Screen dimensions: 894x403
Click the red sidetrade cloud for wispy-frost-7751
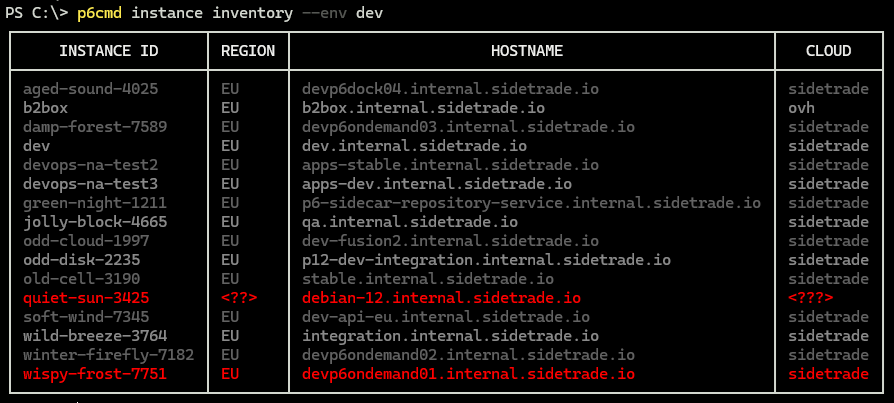pos(828,374)
